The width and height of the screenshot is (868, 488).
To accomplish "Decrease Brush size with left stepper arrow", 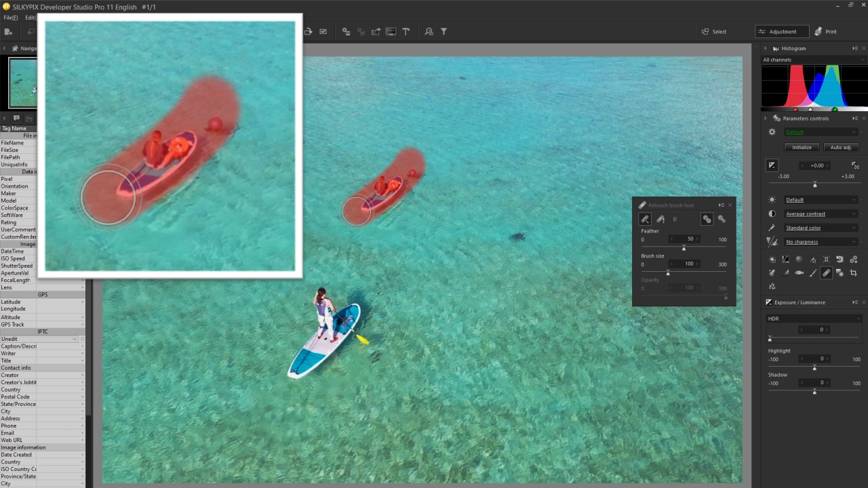I will 671,264.
